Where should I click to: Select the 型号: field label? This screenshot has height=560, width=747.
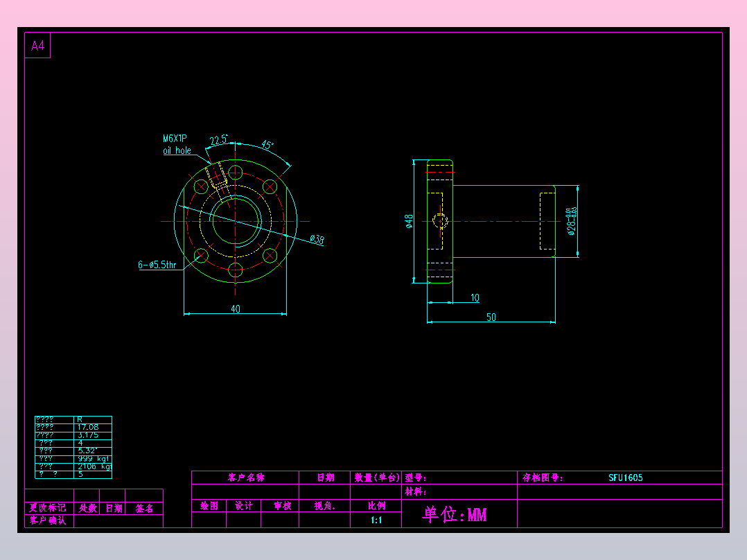(416, 478)
